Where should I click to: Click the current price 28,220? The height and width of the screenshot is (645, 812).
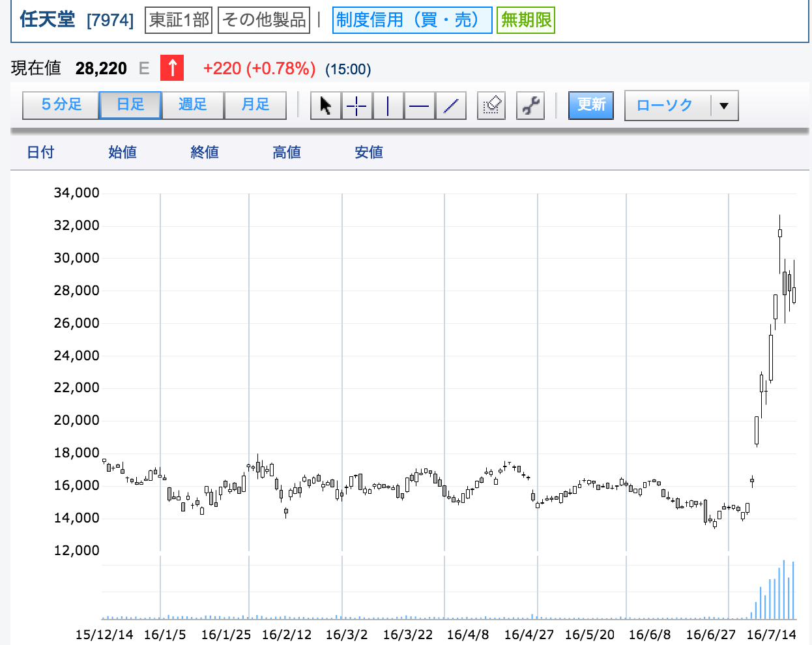pos(101,68)
